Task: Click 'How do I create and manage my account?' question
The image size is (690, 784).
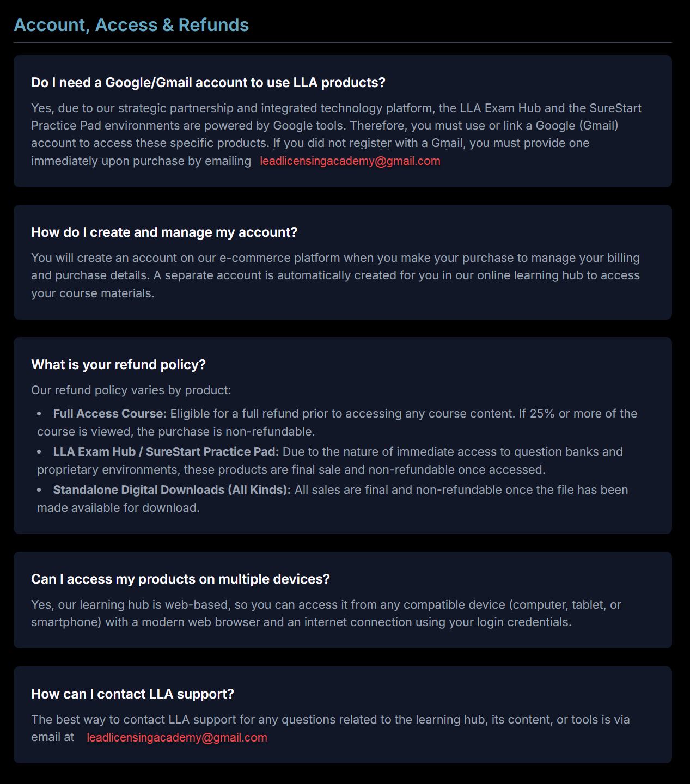Action: 164,232
